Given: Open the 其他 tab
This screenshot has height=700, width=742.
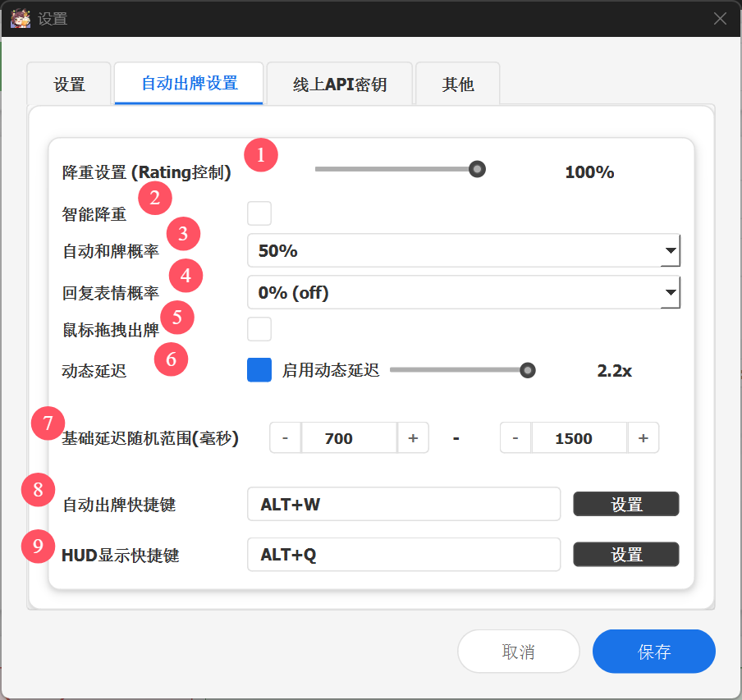Looking at the screenshot, I should pos(457,83).
